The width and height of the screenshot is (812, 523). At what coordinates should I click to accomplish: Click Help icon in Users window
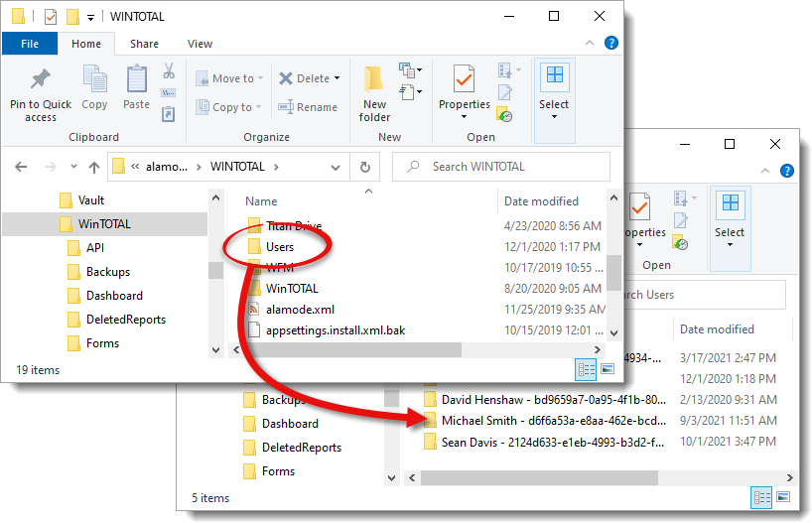pos(786,171)
